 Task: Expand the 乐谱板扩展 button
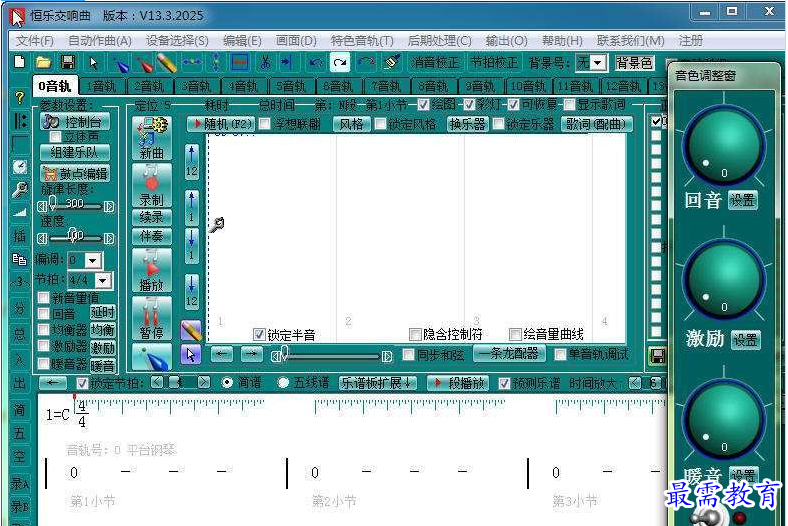(377, 383)
